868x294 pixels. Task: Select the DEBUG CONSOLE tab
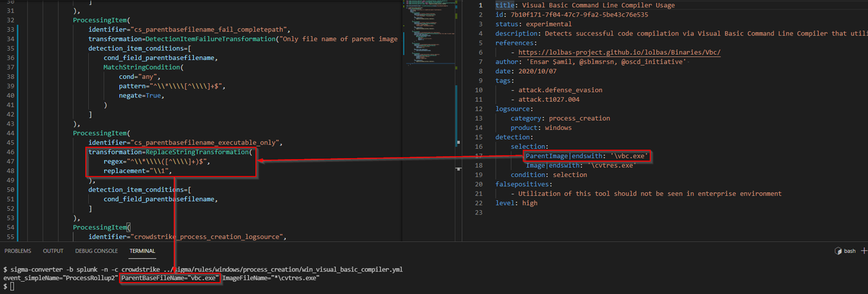click(96, 251)
